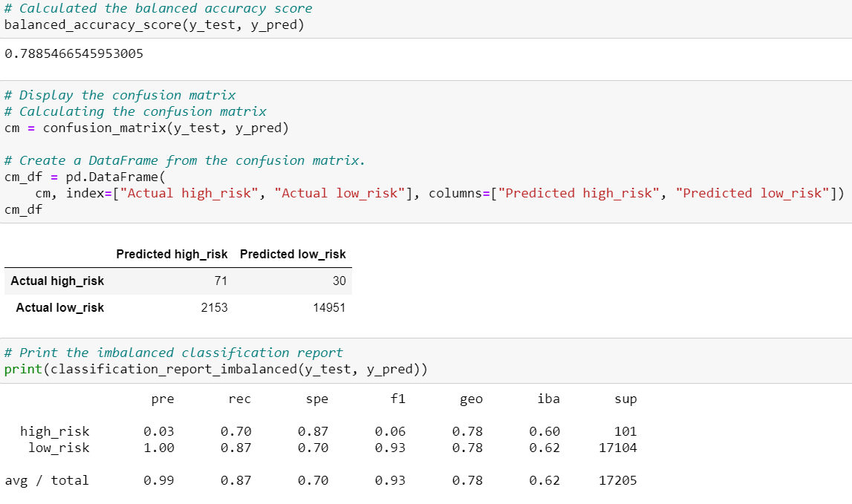Select low_risk geo value 0.78

coord(467,448)
